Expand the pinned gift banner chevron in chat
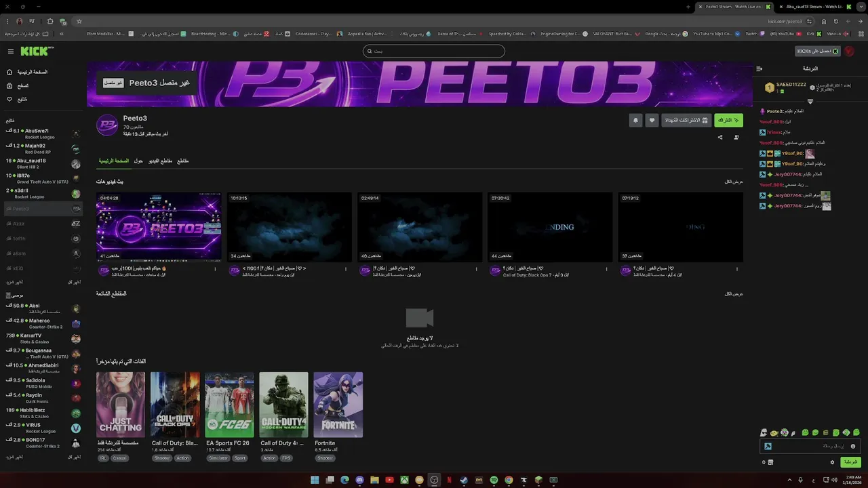The image size is (868, 488). point(810,102)
